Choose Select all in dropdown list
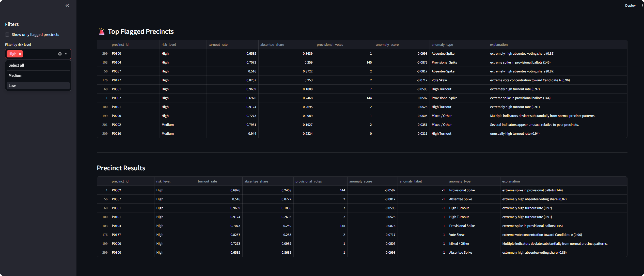The image size is (644, 276). (x=16, y=65)
